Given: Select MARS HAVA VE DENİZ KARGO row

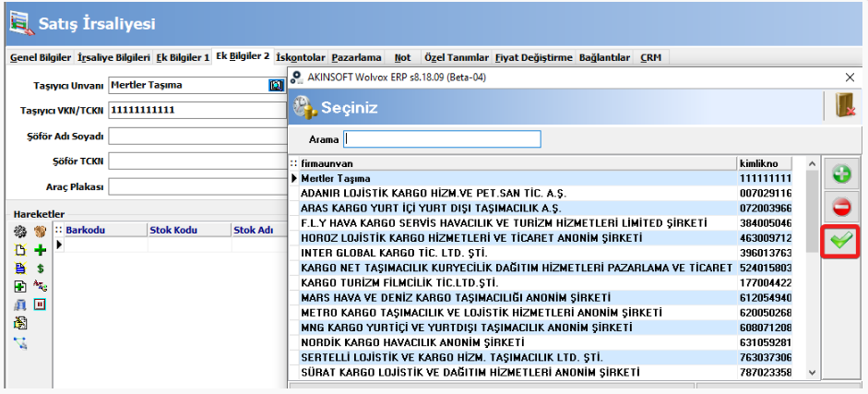Looking at the screenshot, I should [x=541, y=298].
